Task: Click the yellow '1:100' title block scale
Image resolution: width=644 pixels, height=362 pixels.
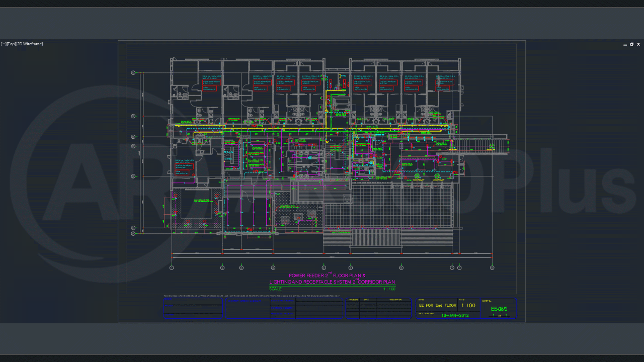Action: click(x=468, y=306)
